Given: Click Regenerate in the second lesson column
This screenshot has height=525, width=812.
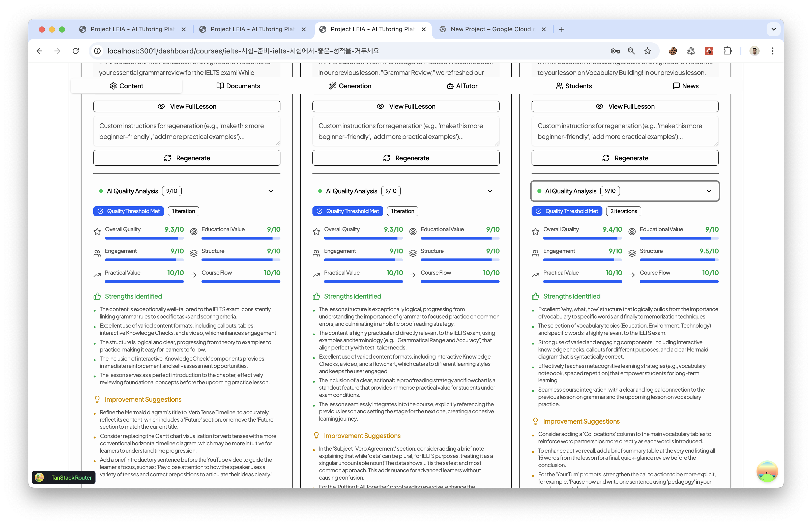Looking at the screenshot, I should point(406,158).
